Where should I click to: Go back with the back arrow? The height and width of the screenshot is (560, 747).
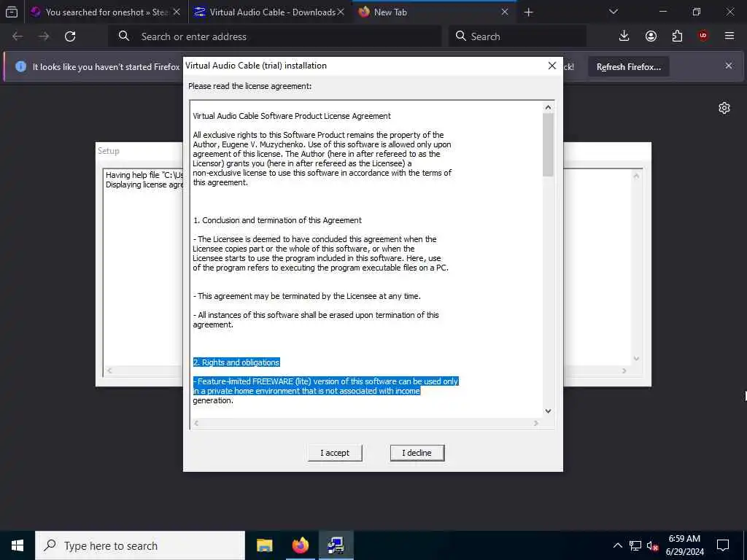(x=18, y=36)
